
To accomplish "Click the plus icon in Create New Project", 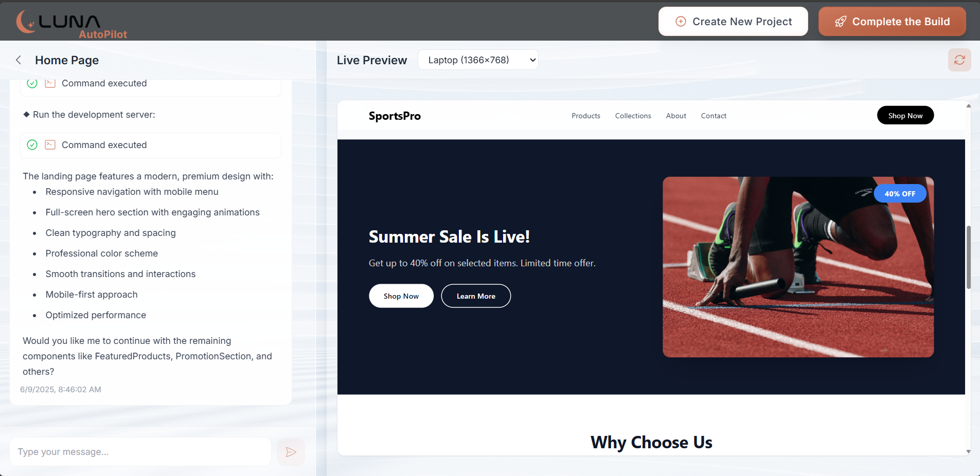I will point(681,22).
